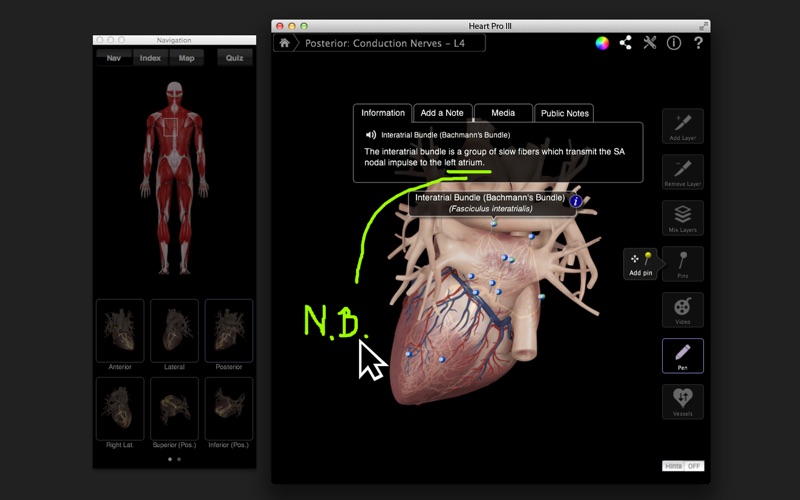Click the Quiz button in Navigation
This screenshot has height=500, width=800.
click(x=234, y=58)
